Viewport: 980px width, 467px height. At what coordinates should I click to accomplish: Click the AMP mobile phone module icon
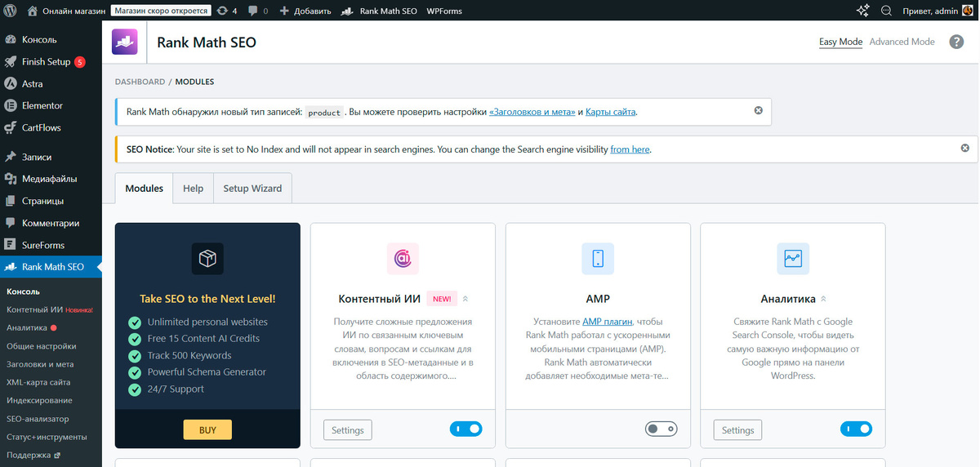pyautogui.click(x=598, y=258)
